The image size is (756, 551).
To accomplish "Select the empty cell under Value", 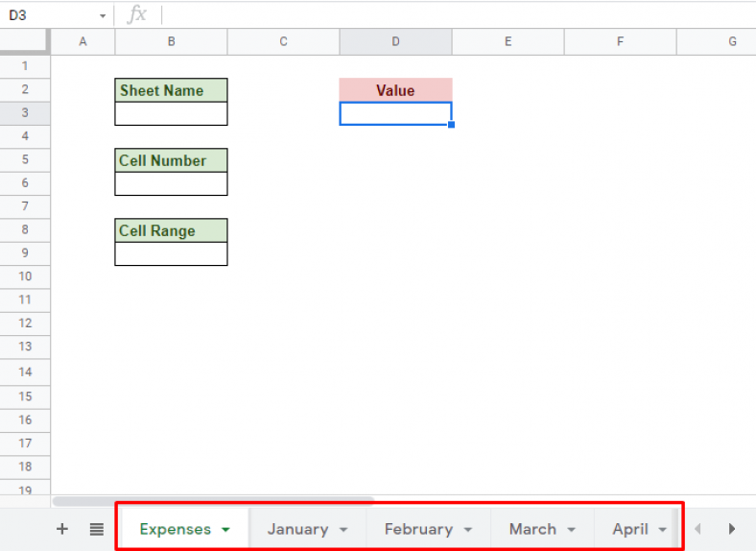I will 395,113.
